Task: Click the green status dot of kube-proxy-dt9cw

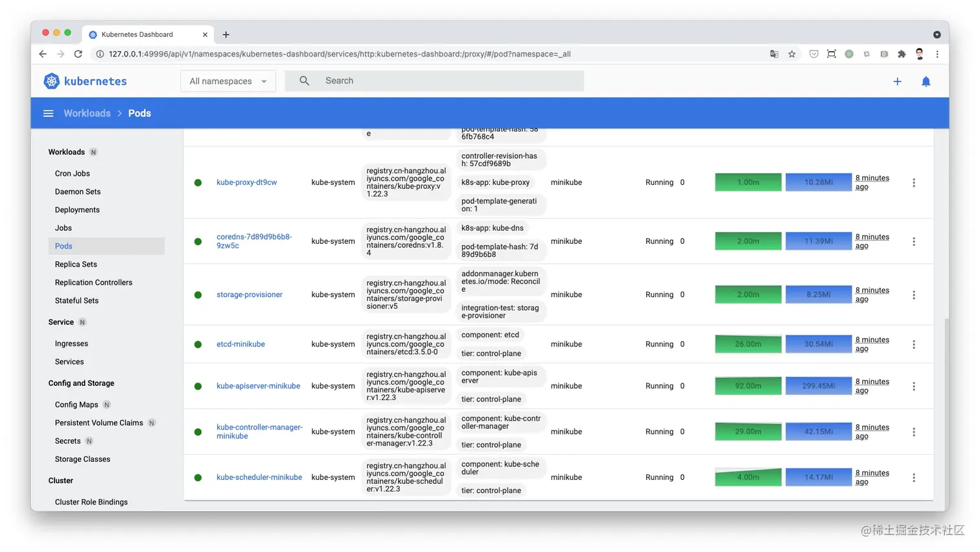Action: pyautogui.click(x=198, y=183)
